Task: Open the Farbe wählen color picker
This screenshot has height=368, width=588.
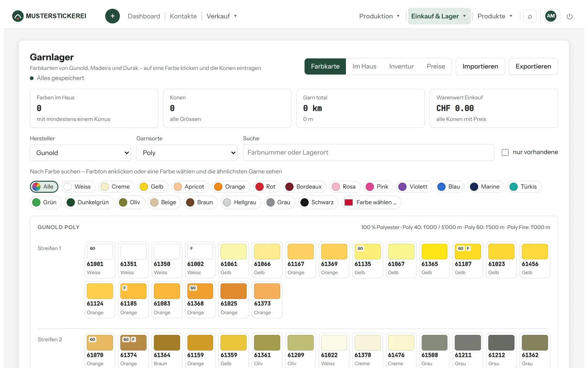Action: pyautogui.click(x=371, y=202)
